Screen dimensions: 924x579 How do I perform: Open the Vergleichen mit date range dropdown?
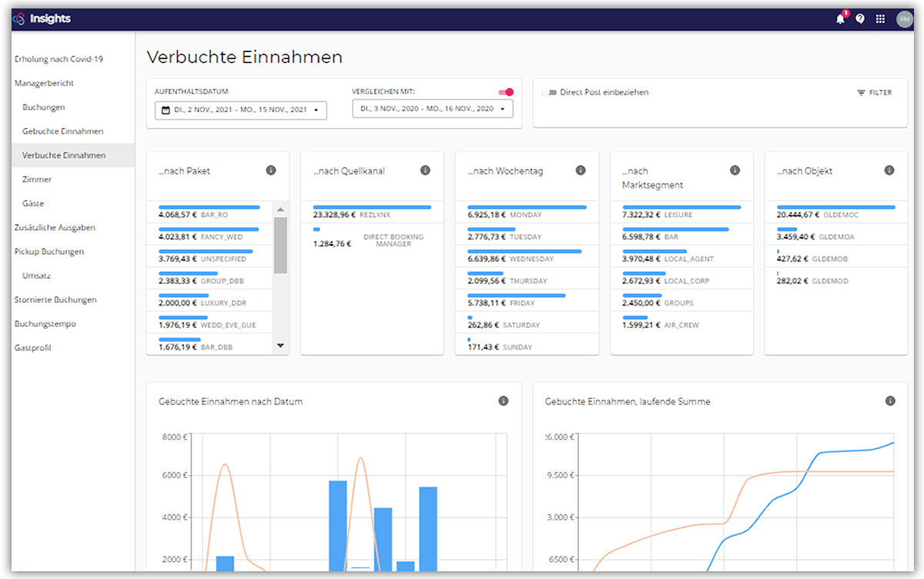pos(433,109)
